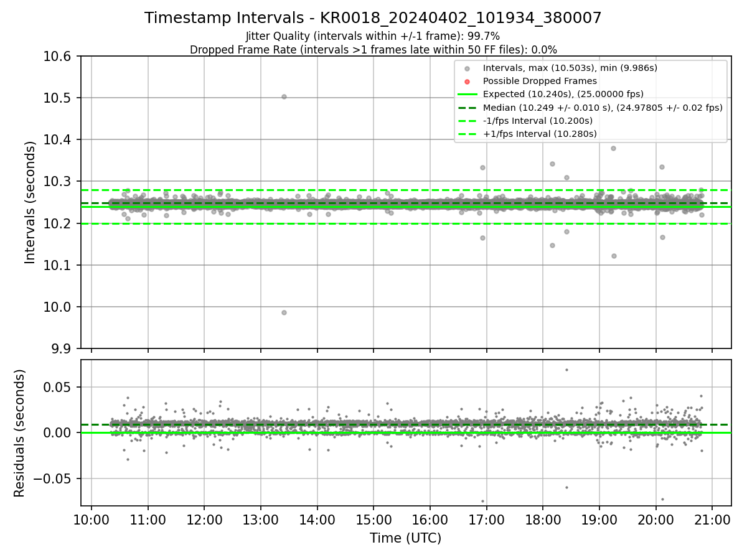Image resolution: width=747 pixels, height=560 pixels.
Task: Click legend entry +1/fps Interval (10.280s)
Action: (x=540, y=133)
